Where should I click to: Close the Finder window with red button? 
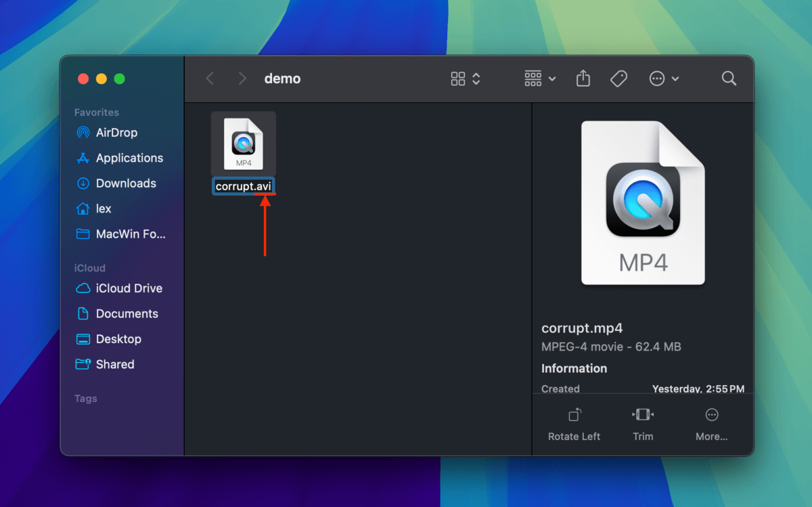coord(83,79)
